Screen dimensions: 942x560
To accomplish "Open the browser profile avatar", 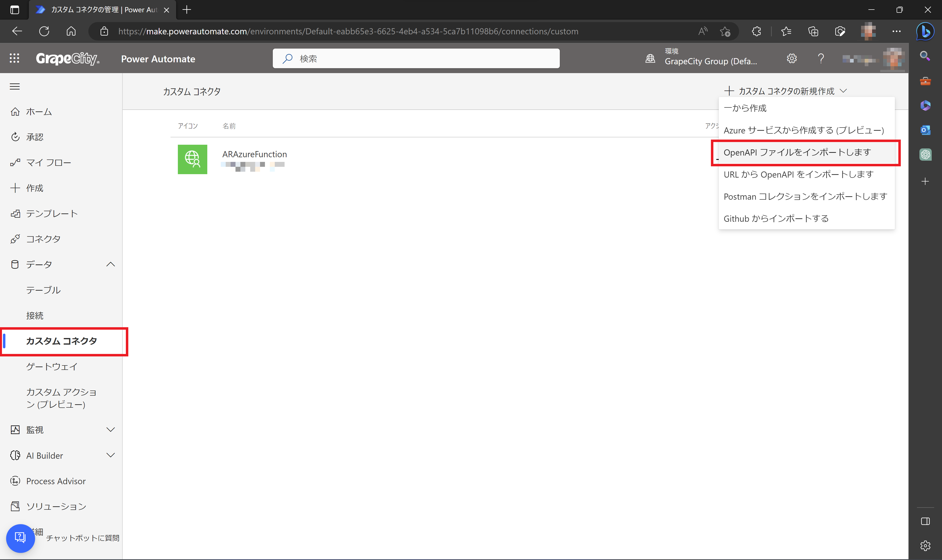I will (868, 31).
